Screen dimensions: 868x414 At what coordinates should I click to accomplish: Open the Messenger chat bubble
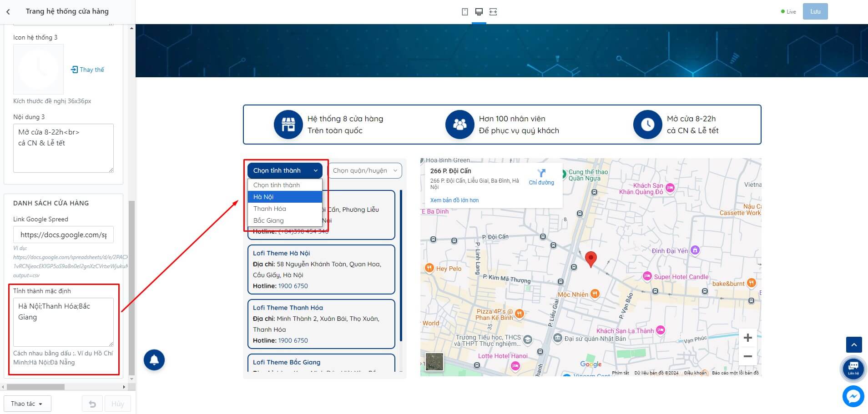[853, 397]
